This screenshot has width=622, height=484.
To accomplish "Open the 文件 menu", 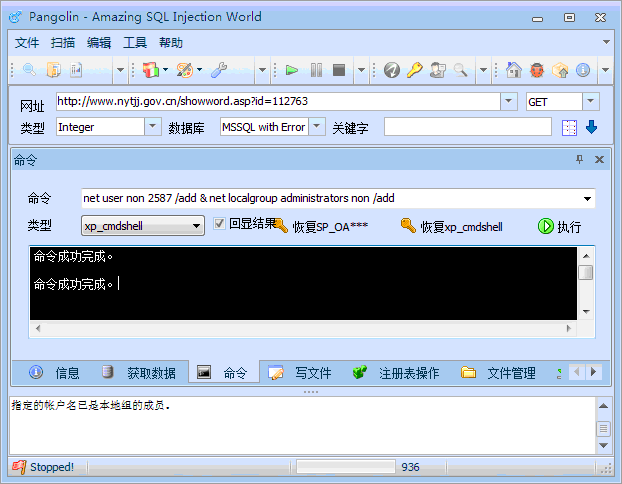I will [27, 42].
